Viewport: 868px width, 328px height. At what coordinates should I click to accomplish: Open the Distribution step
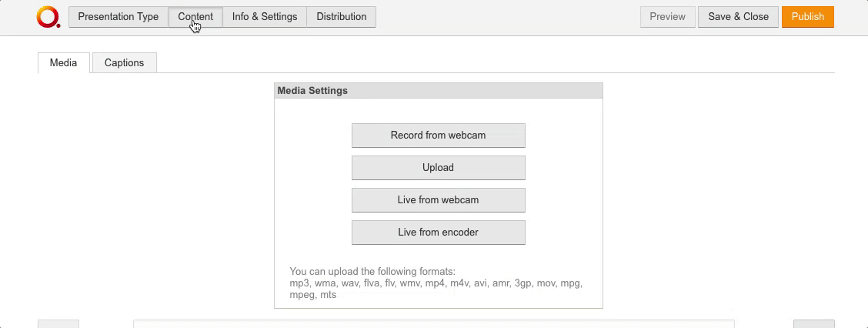(341, 17)
